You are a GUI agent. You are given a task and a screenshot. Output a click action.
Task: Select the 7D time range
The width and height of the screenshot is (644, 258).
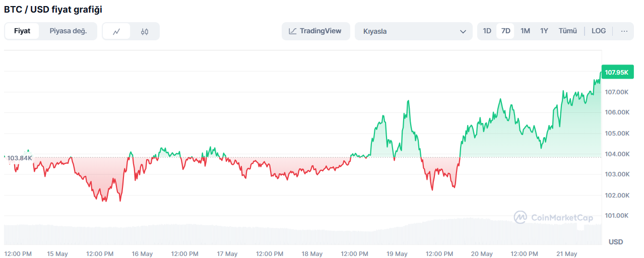coord(505,31)
